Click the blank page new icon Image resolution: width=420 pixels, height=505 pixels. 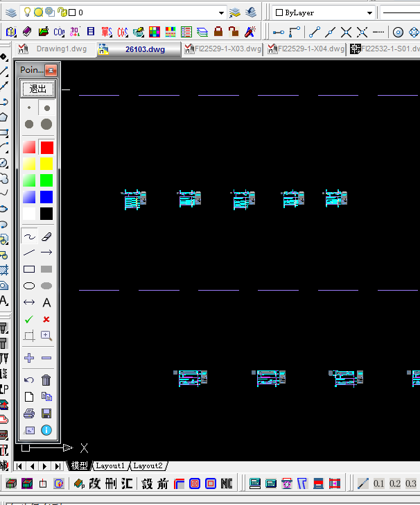[x=29, y=397]
